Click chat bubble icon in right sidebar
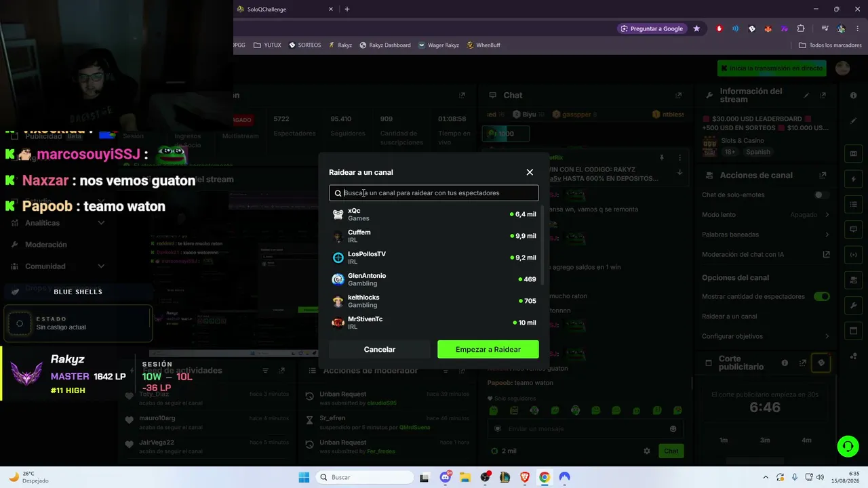The image size is (868, 488). click(x=853, y=230)
